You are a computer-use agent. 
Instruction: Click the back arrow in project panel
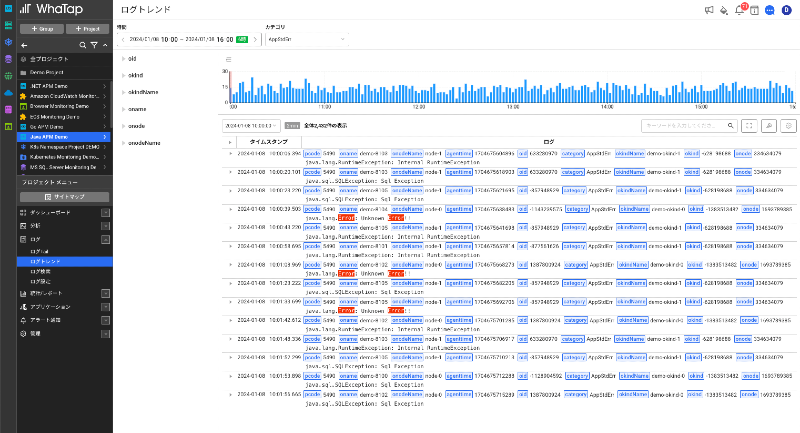click(x=24, y=45)
